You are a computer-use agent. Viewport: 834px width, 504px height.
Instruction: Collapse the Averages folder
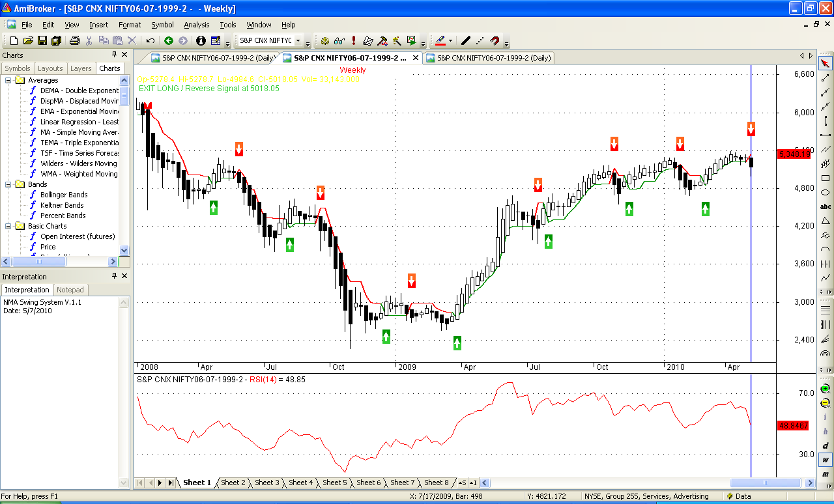coord(9,80)
